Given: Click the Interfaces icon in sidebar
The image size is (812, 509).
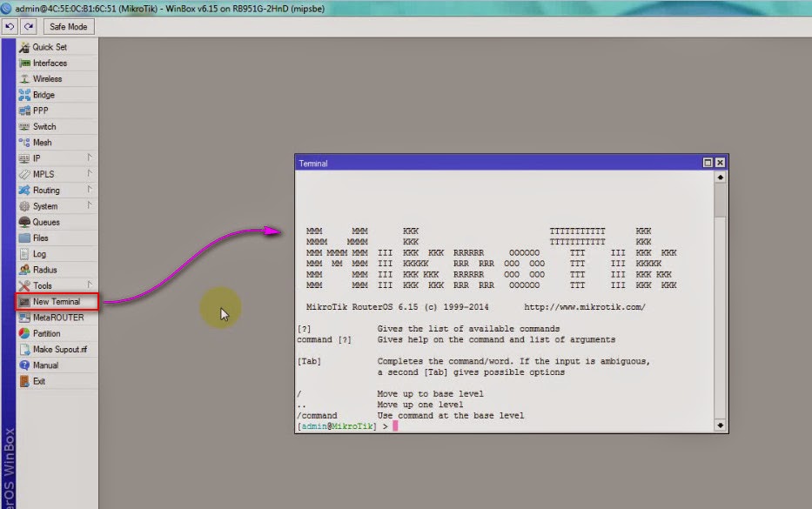Looking at the screenshot, I should (24, 64).
